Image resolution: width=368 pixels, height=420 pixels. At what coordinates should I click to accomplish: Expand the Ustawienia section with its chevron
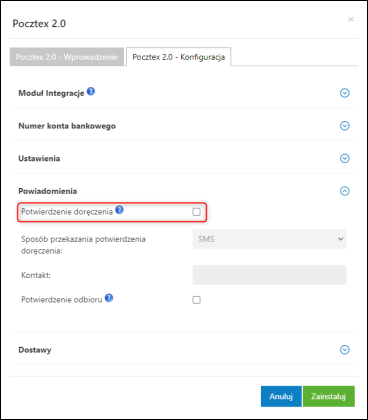point(345,158)
